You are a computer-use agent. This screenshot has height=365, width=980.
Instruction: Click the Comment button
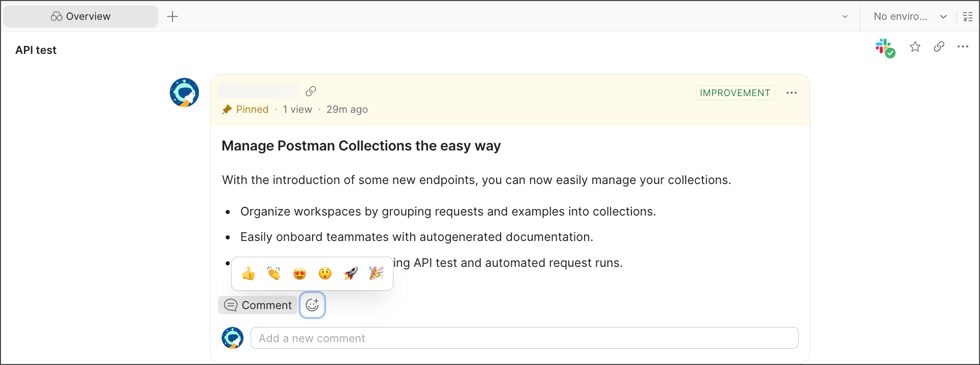pos(258,305)
